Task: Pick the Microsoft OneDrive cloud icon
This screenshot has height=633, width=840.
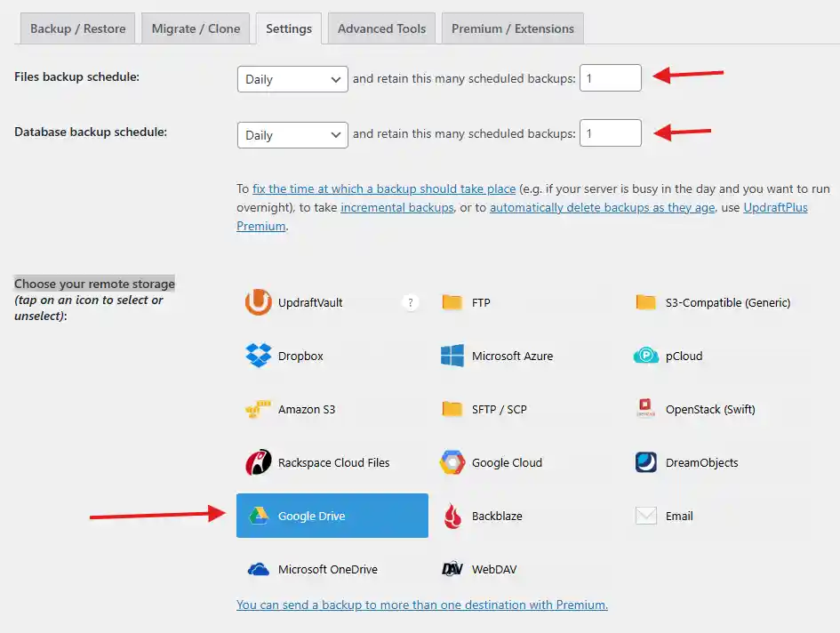Action: (258, 569)
